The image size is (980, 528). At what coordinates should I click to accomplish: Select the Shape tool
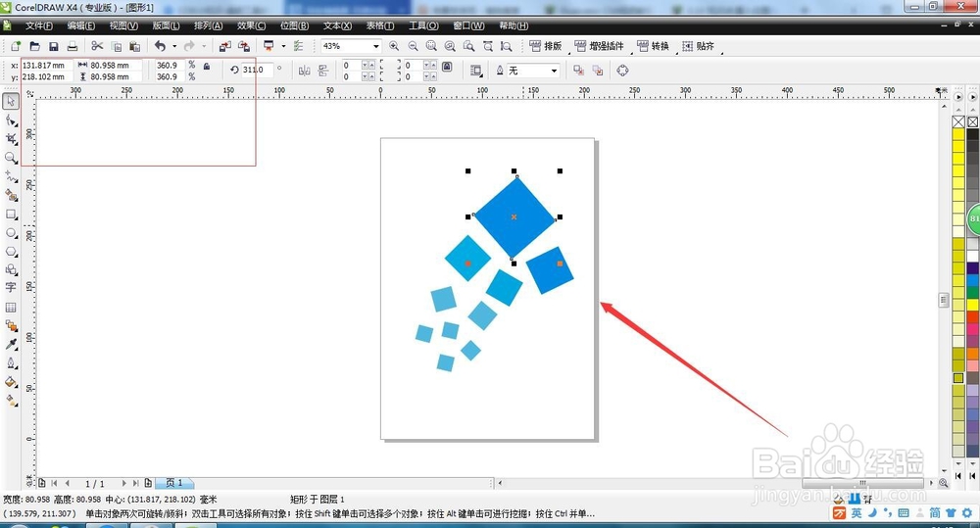[x=11, y=120]
